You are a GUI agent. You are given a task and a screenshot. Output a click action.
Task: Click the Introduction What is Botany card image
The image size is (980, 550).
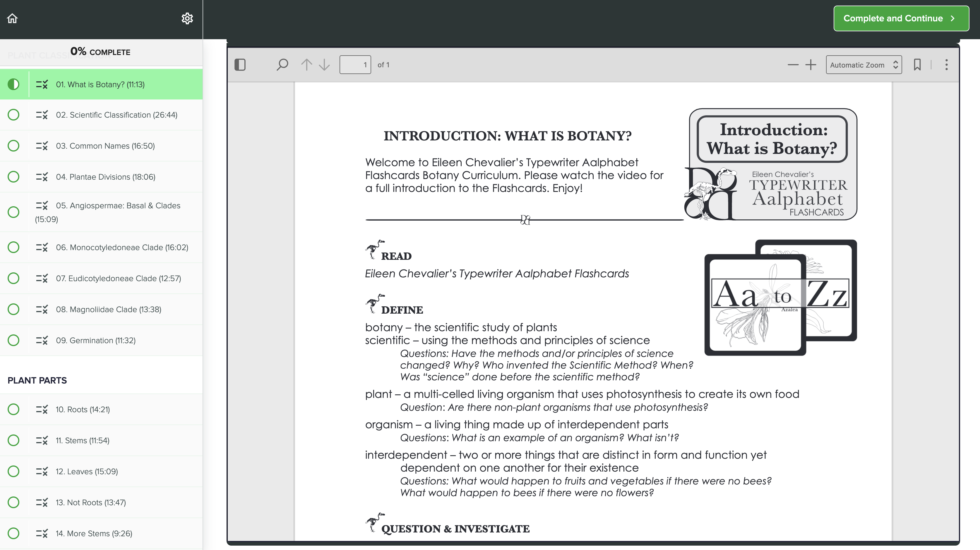tap(771, 164)
